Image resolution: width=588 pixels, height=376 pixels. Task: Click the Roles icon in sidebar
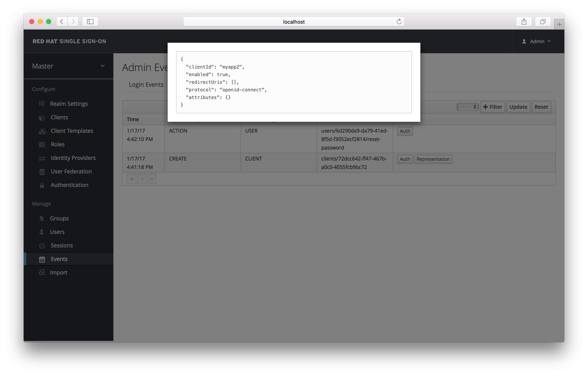42,144
